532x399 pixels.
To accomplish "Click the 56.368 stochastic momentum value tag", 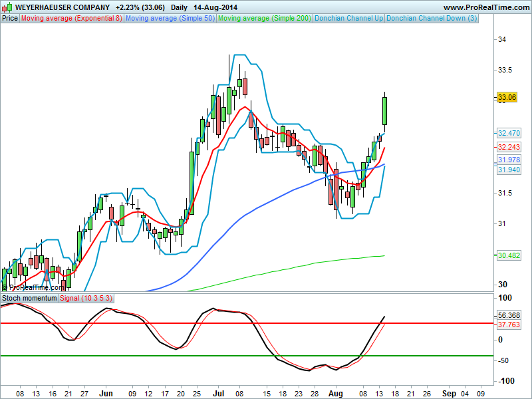I will coord(509,315).
